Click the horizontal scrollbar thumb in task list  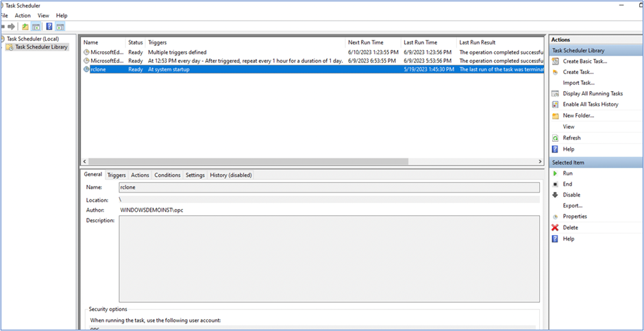click(248, 162)
